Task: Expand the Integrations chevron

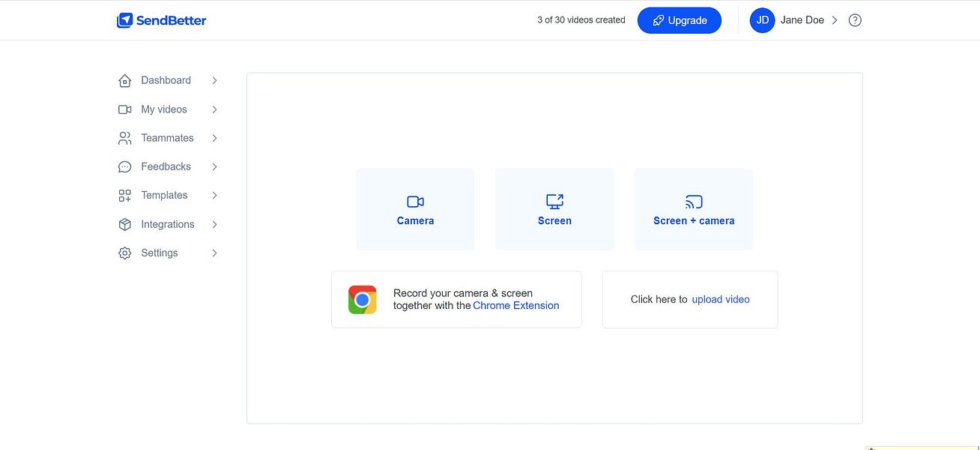Action: 214,224
